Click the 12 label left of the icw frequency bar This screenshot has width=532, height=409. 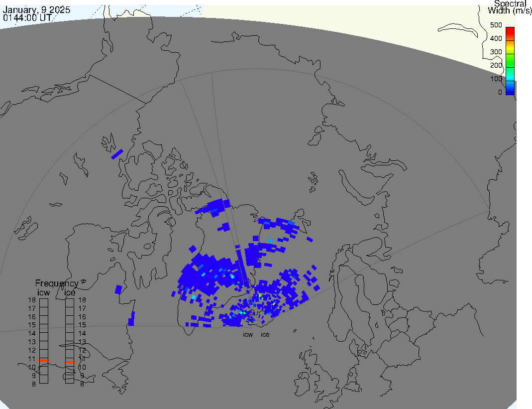(32, 351)
